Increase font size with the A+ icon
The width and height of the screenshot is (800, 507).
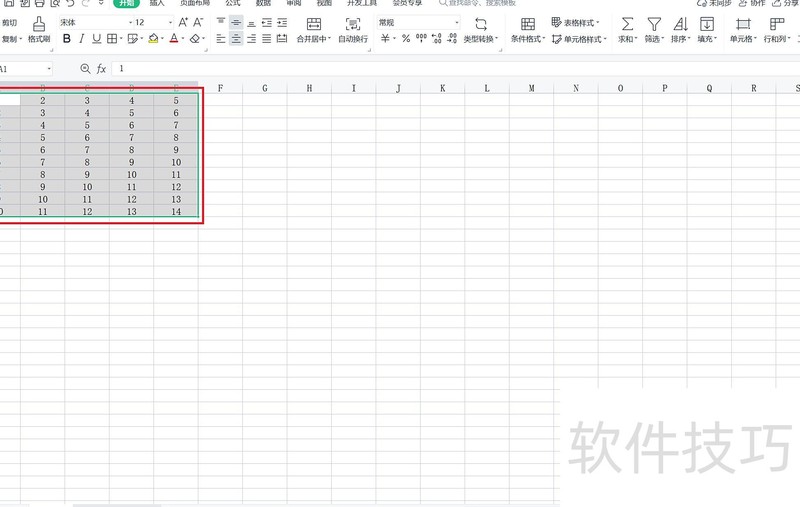tap(183, 22)
